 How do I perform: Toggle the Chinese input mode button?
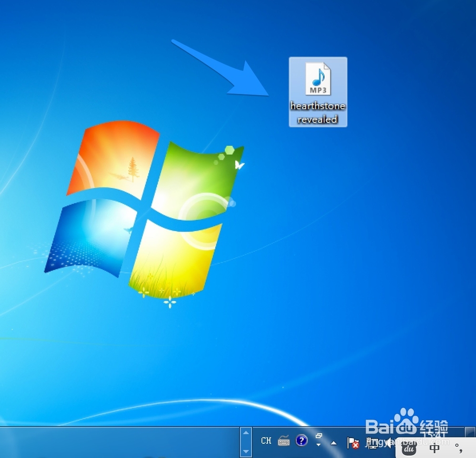click(435, 448)
